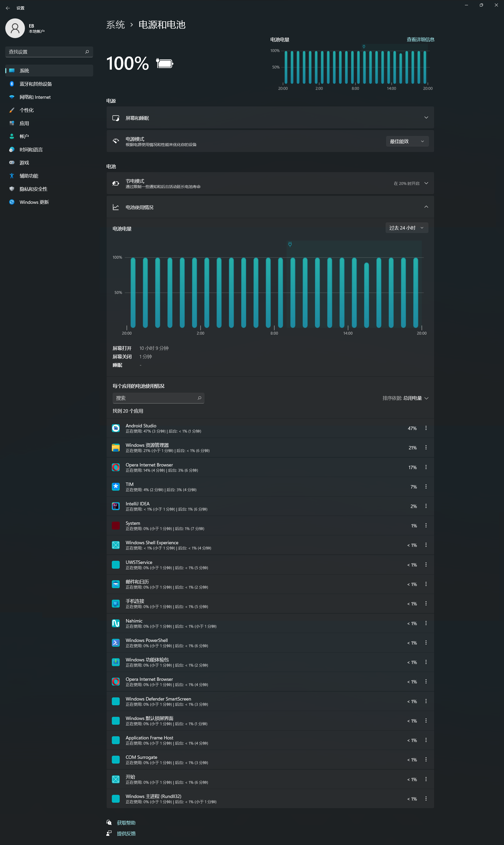Toggle 电池使用情况 section collapse
The height and width of the screenshot is (845, 504).
(x=426, y=207)
